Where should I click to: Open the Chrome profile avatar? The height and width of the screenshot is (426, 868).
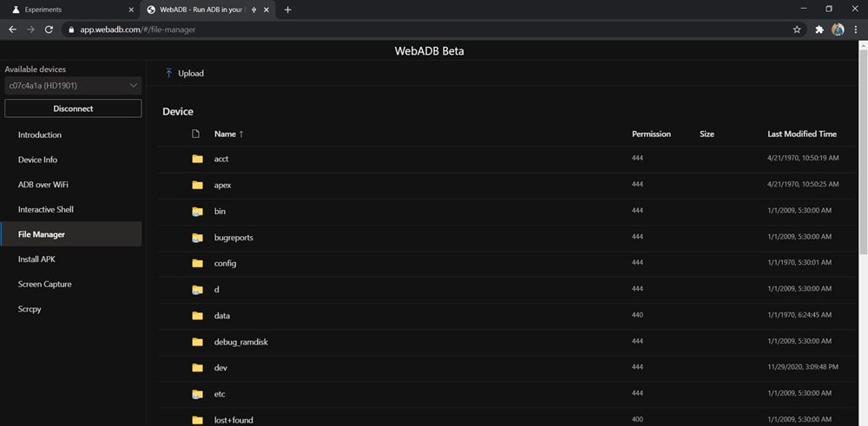coord(838,29)
